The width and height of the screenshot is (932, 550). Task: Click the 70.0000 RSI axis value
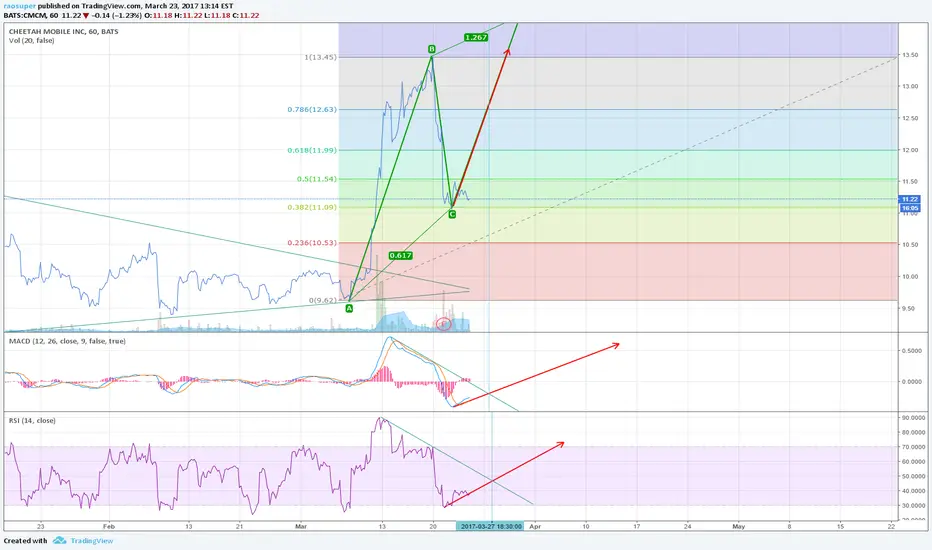coord(914,447)
